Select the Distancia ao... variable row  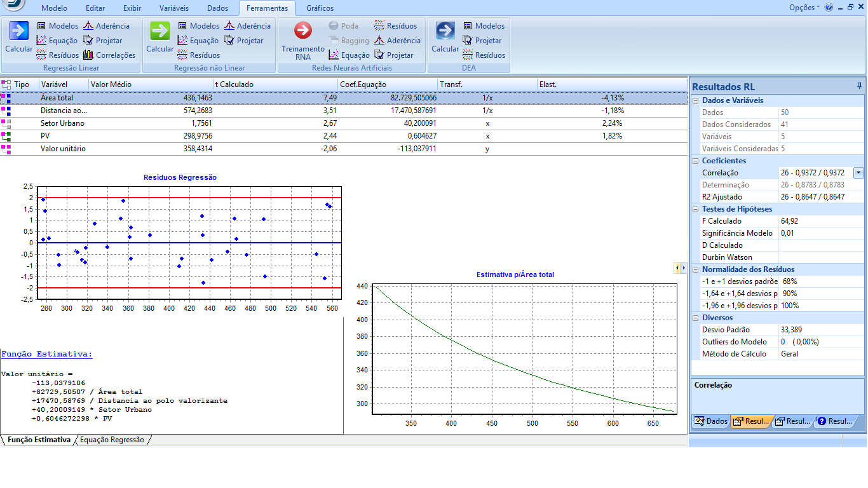(x=344, y=111)
